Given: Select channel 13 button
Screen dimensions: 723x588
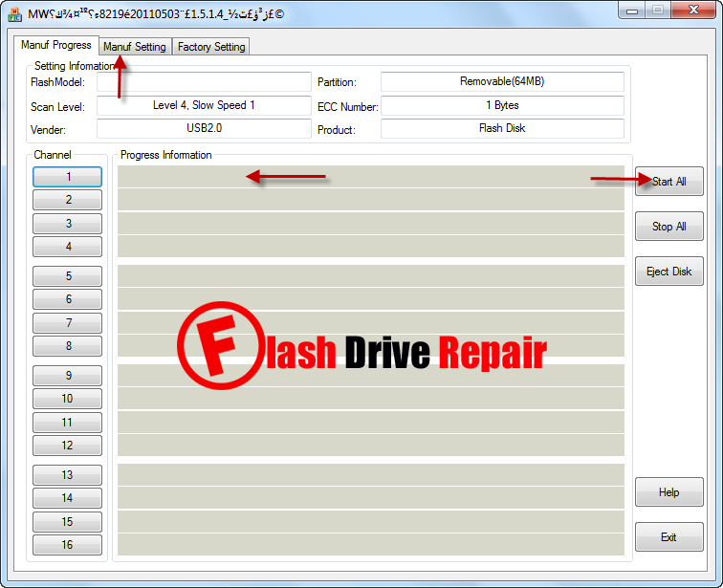Looking at the screenshot, I should click(x=67, y=475).
